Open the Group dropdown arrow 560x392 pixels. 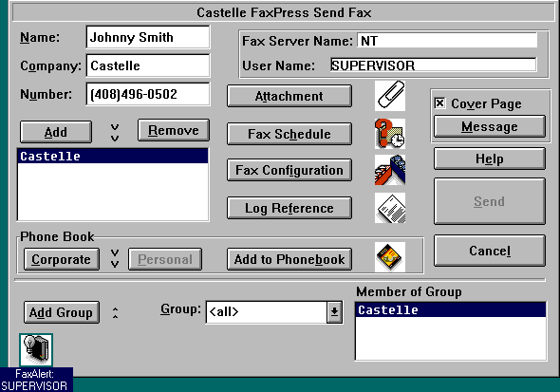[335, 312]
